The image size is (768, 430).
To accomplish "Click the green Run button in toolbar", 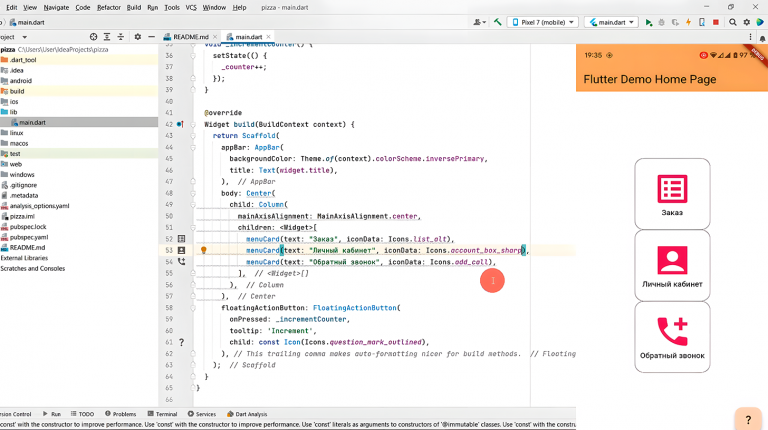I will click(649, 21).
